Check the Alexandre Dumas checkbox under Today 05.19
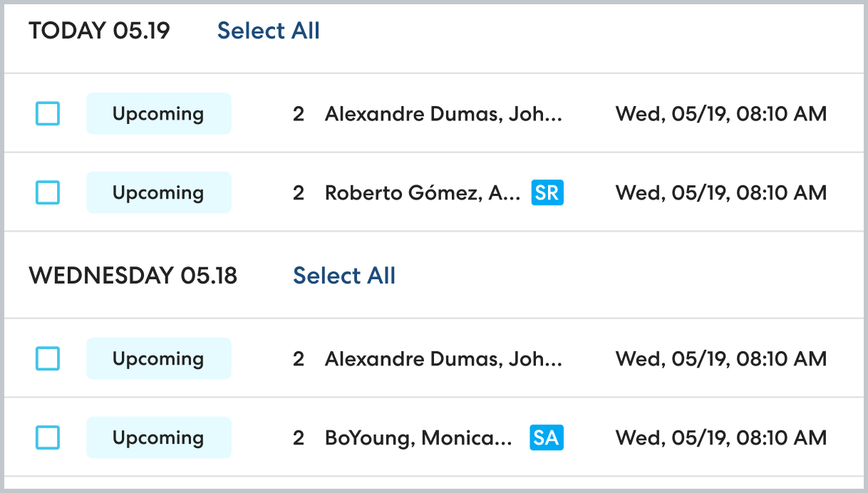Image resolution: width=868 pixels, height=493 pixels. [48, 113]
